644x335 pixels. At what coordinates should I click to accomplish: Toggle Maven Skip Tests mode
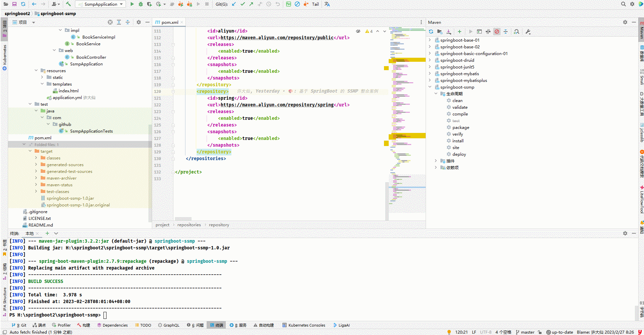[497, 32]
